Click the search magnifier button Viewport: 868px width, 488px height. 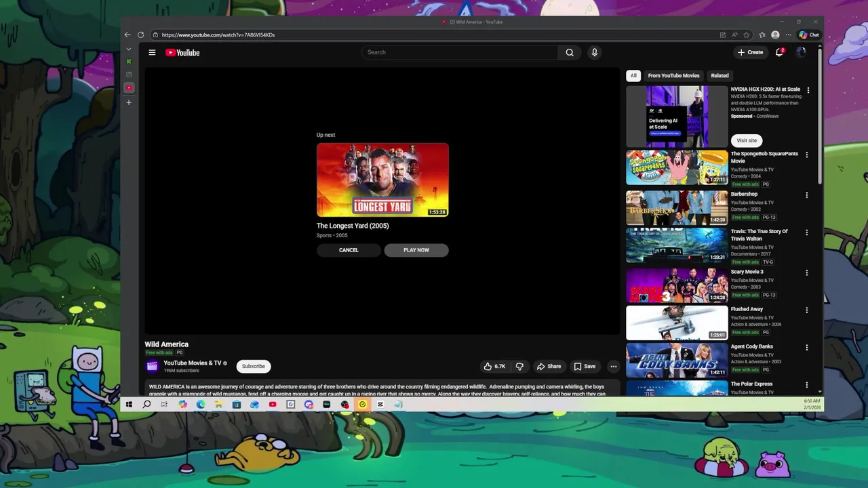click(570, 52)
